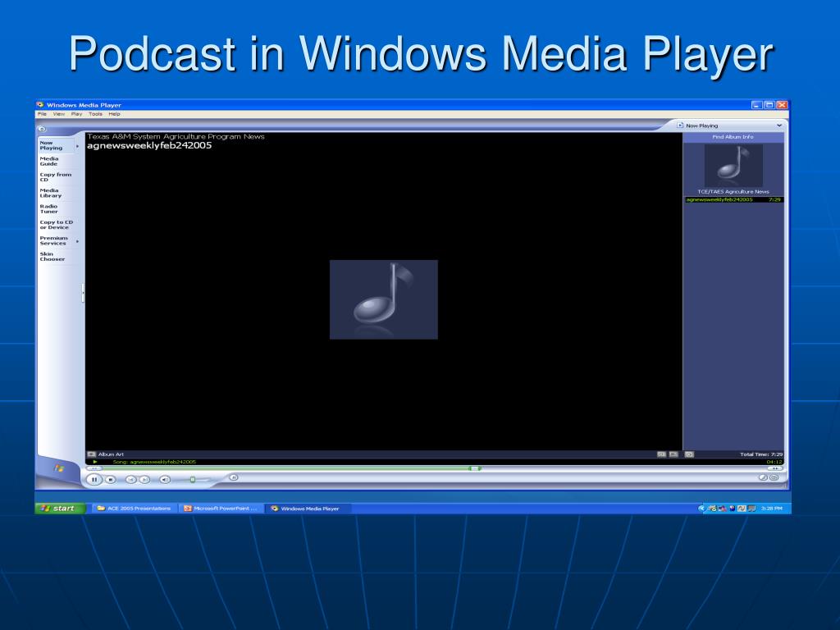Viewport: 840px width, 630px height.
Task: Click the fast forward button on the seek bar
Action: (x=776, y=468)
